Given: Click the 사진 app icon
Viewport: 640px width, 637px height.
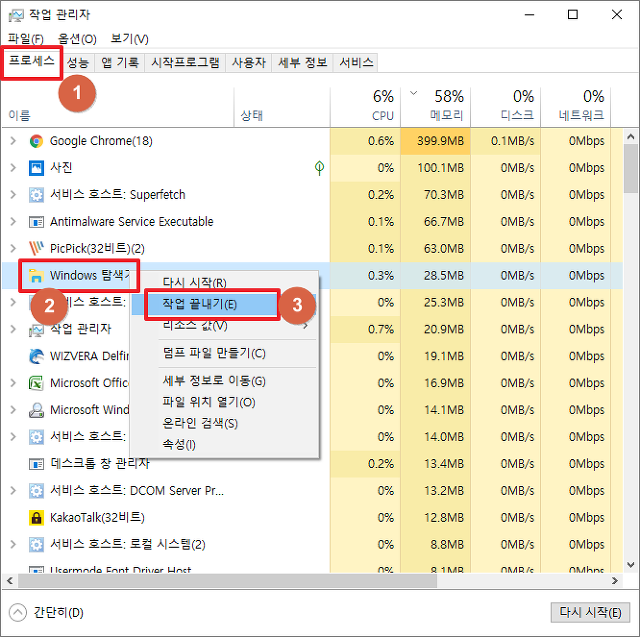Looking at the screenshot, I should [x=36, y=168].
